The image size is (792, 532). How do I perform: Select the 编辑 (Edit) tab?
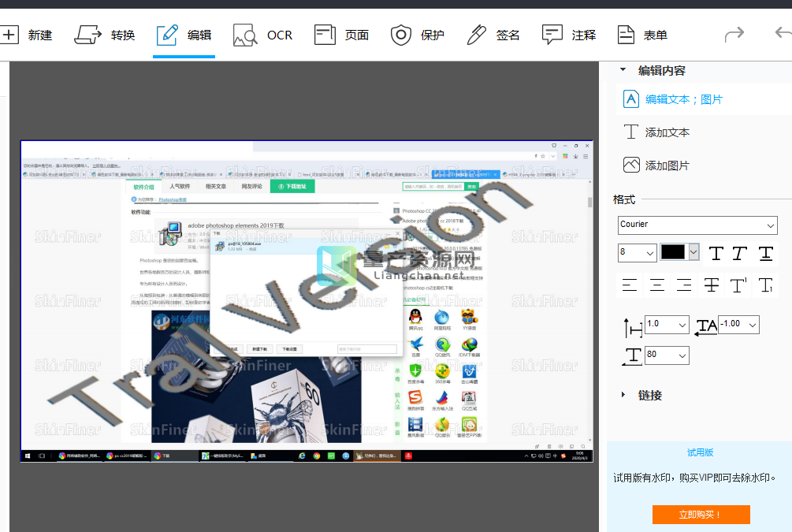pos(184,35)
